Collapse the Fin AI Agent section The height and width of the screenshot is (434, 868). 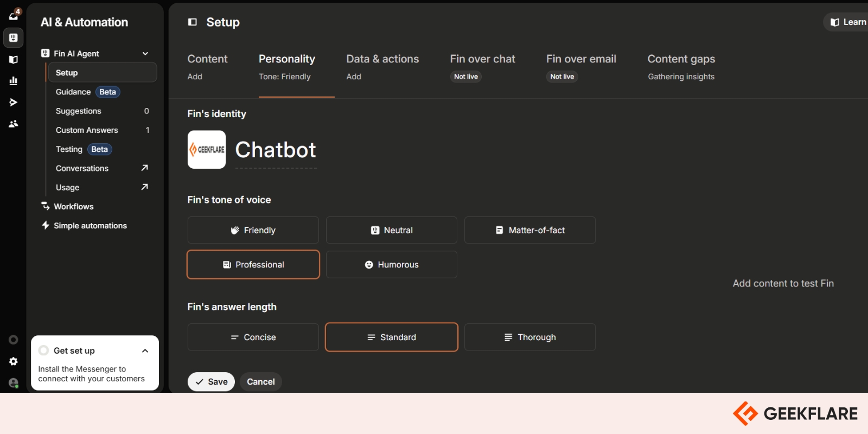pyautogui.click(x=145, y=54)
